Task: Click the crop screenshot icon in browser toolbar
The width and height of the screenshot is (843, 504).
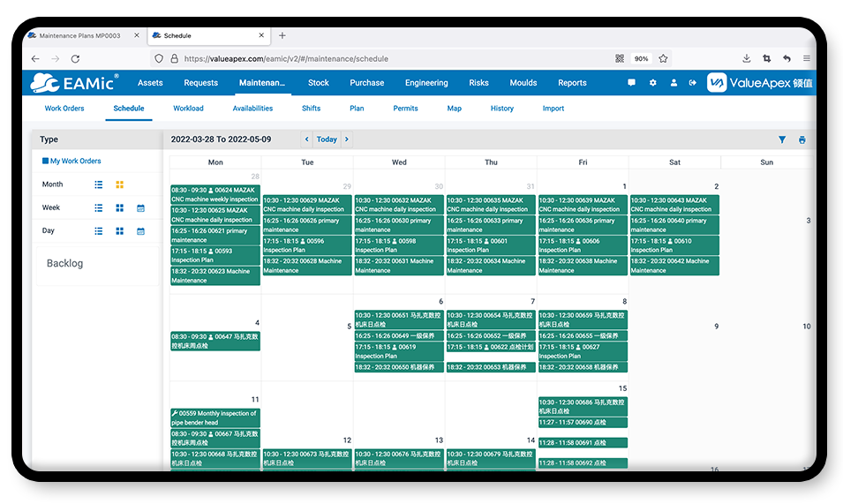Action: coord(767,58)
